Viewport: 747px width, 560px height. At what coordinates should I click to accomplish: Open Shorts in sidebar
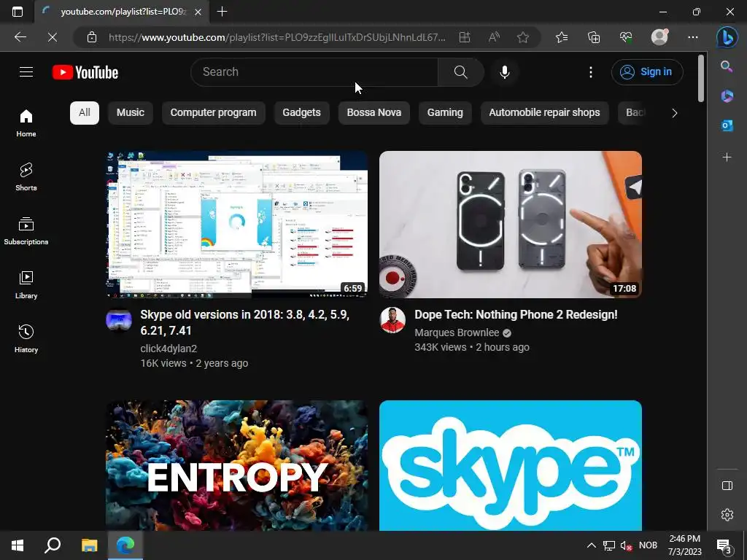26,177
